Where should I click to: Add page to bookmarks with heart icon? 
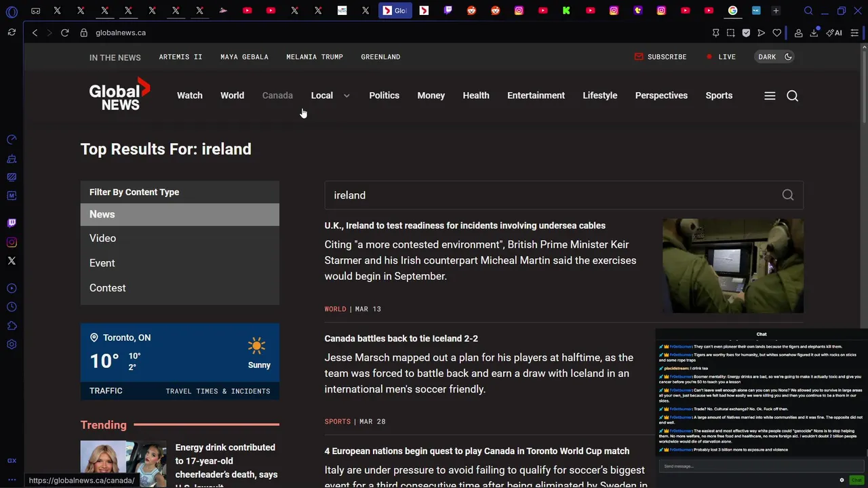click(777, 33)
